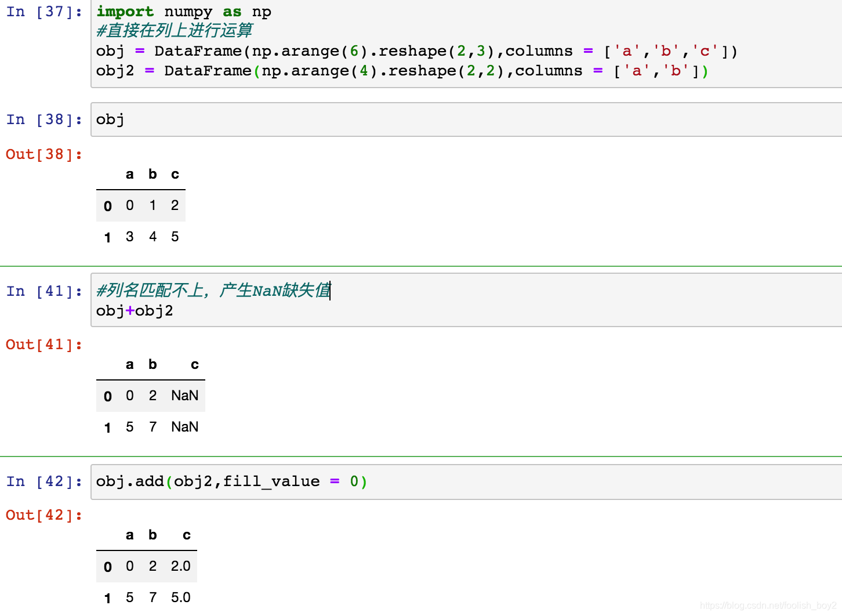Select the obj.add fill_value code cell
The height and width of the screenshot is (616, 842).
point(466,481)
